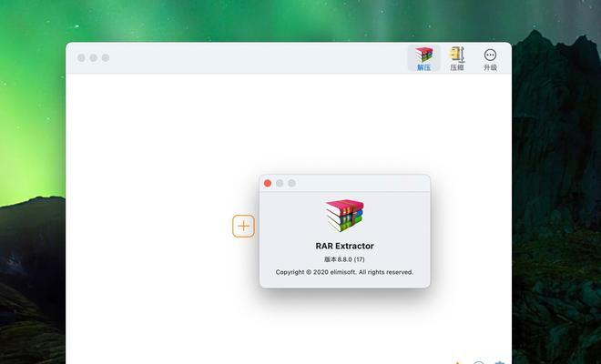Screen dimensions: 601x364
Task: Click the main window's third gray zoom button
Action: click(106, 57)
